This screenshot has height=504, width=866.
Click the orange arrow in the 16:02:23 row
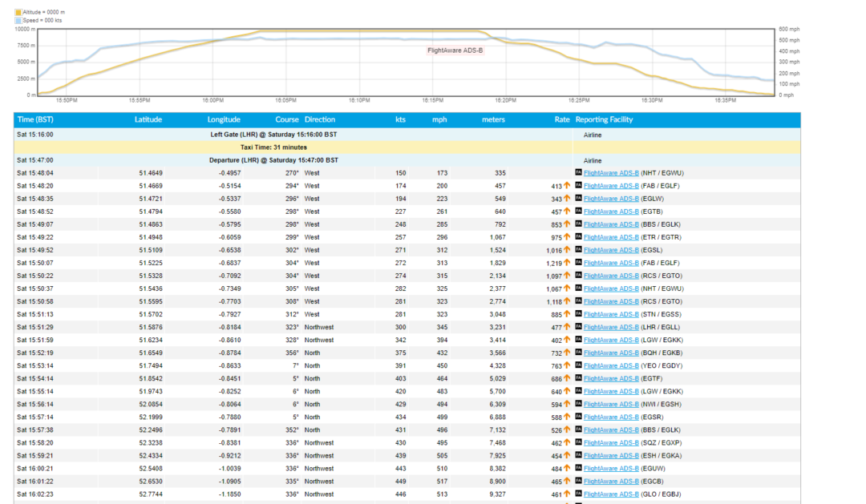567,494
